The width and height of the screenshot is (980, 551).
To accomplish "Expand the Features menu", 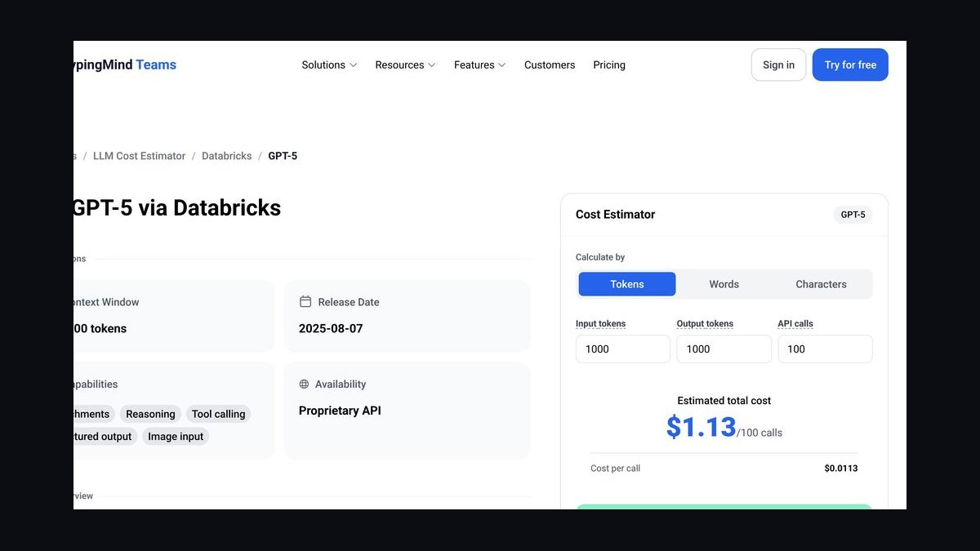I will [x=480, y=65].
